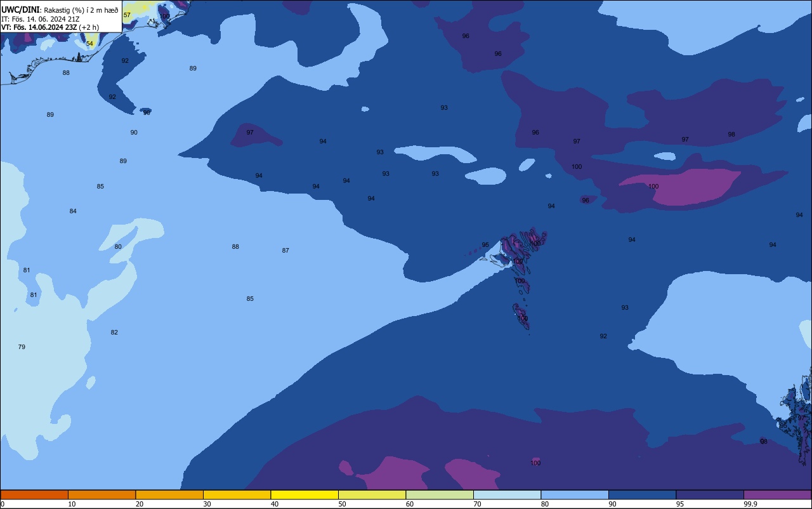Screen dimensions: 812x509
Task: Click the purple legend swatch above 99.9
Action: (777, 494)
